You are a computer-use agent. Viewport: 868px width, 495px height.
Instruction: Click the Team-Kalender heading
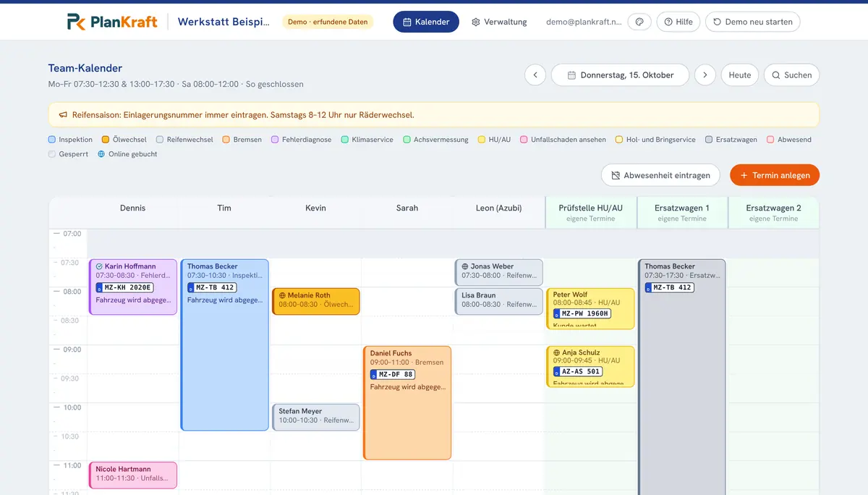[85, 68]
